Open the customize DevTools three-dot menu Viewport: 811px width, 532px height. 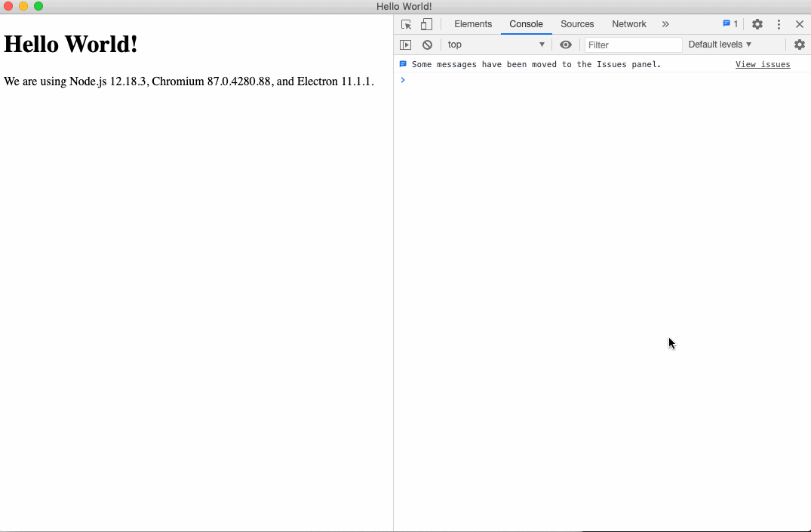click(x=779, y=24)
